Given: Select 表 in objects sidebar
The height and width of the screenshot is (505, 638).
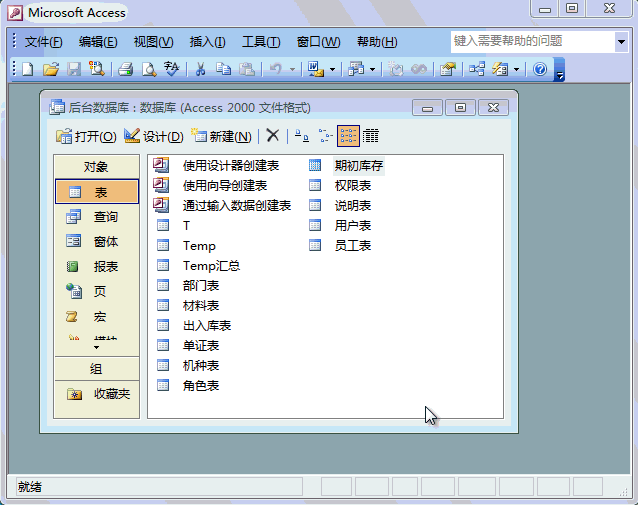Looking at the screenshot, I should (x=97, y=191).
